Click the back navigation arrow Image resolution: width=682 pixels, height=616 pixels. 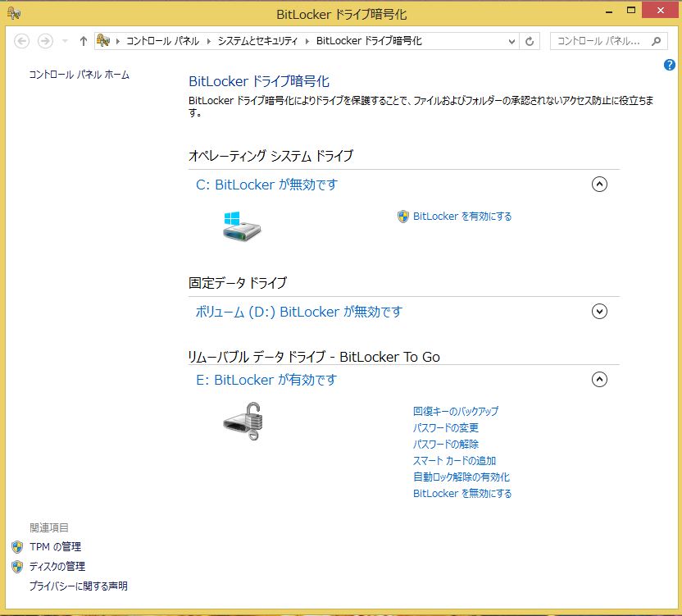(x=22, y=41)
